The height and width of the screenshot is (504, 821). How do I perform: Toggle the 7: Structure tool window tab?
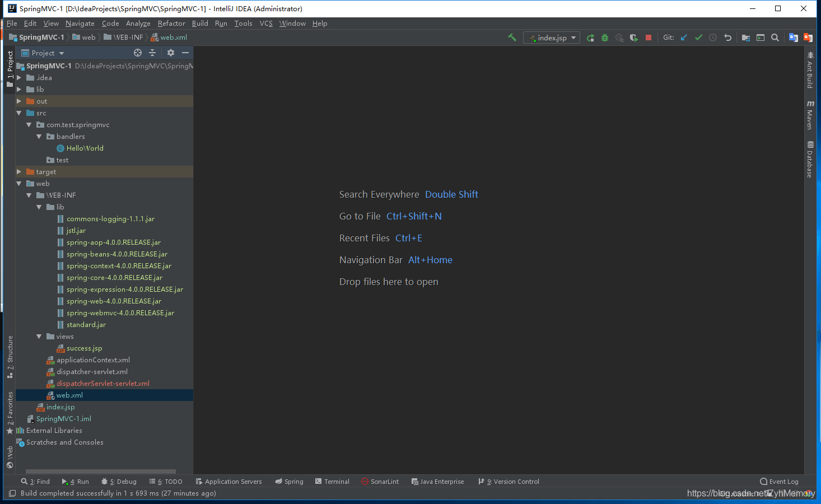click(10, 357)
